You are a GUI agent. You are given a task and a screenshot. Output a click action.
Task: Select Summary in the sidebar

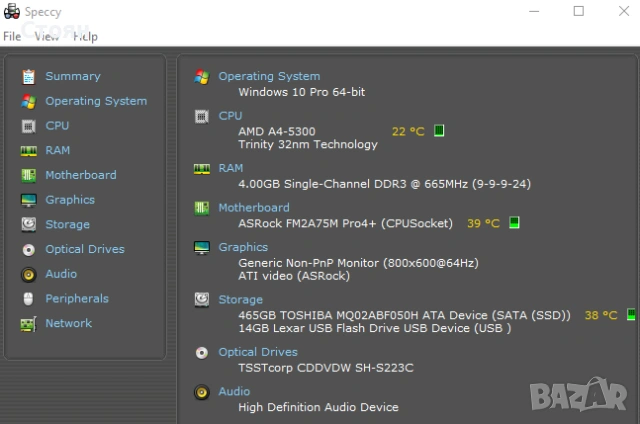point(73,76)
